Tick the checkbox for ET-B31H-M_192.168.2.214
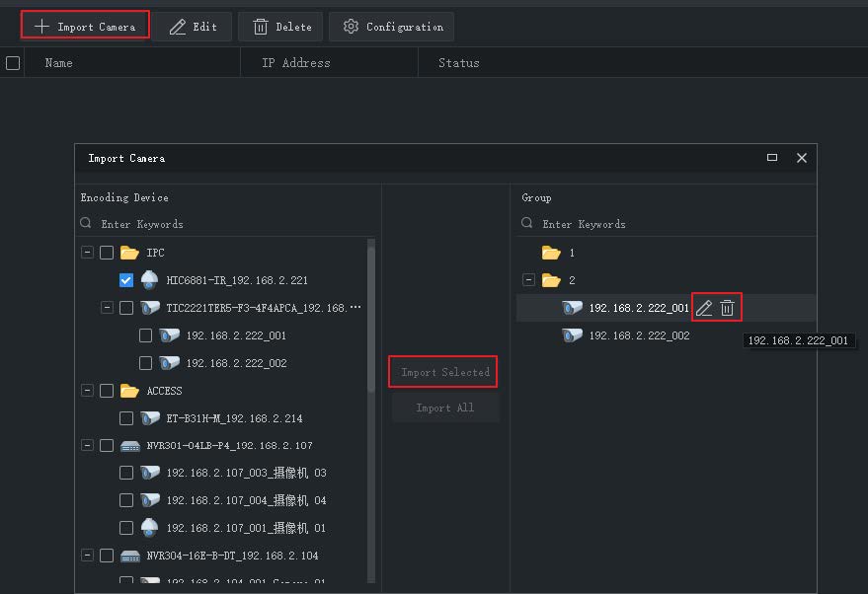Viewport: 868px width, 594px height. pyautogui.click(x=126, y=418)
